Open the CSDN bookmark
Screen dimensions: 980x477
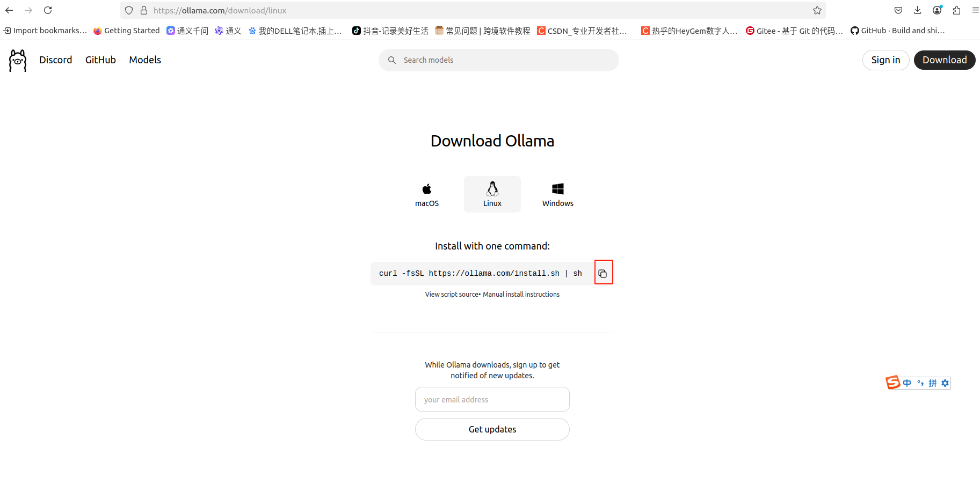pyautogui.click(x=582, y=31)
